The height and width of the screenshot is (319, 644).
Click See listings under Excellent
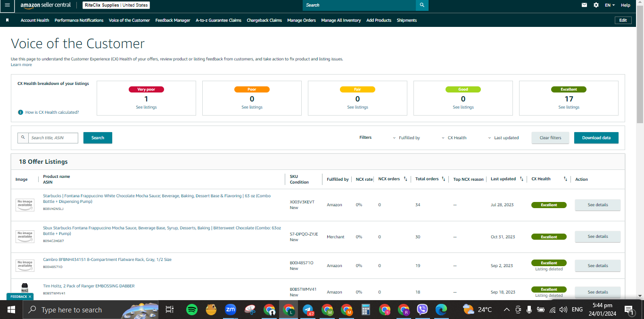pos(569,107)
